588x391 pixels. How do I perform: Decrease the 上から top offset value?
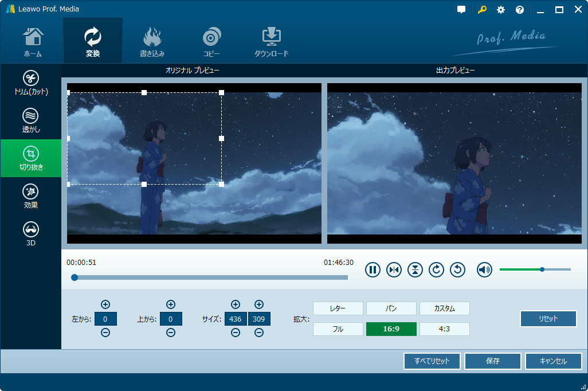click(170, 333)
